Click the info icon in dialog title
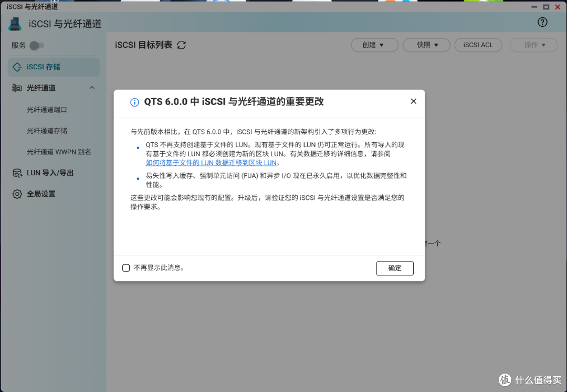The image size is (567, 392). point(134,102)
